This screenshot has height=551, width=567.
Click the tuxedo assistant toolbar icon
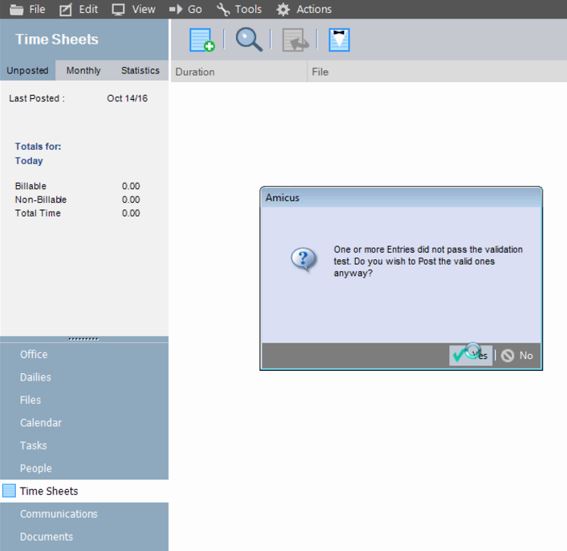coord(339,40)
